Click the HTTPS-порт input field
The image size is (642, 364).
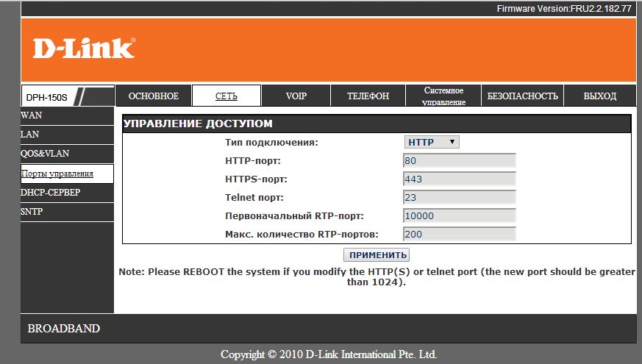point(460,179)
